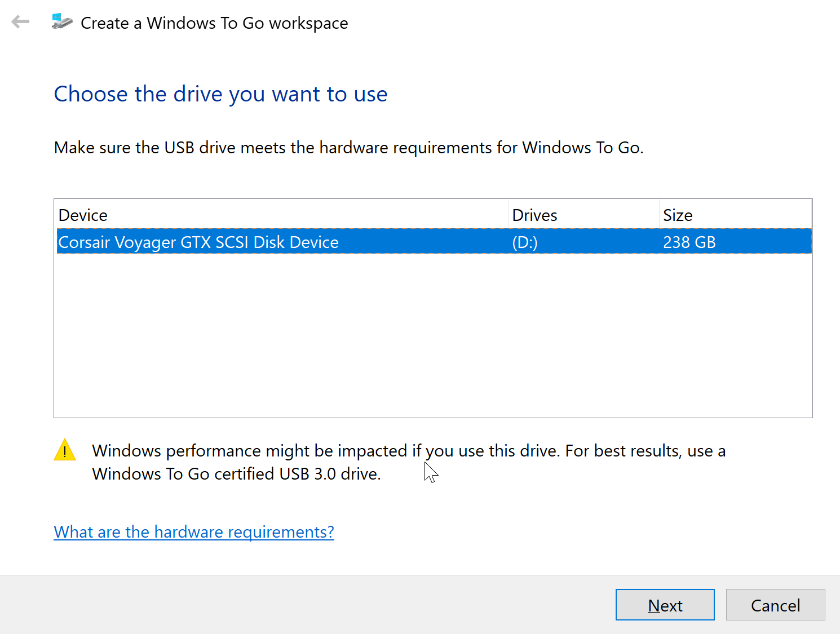
Task: Sort by the Size column header
Action: [735, 215]
